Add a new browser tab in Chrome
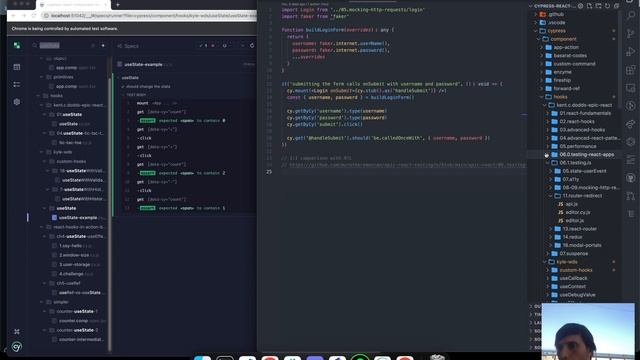This screenshot has width=640, height=360. pos(118,5)
